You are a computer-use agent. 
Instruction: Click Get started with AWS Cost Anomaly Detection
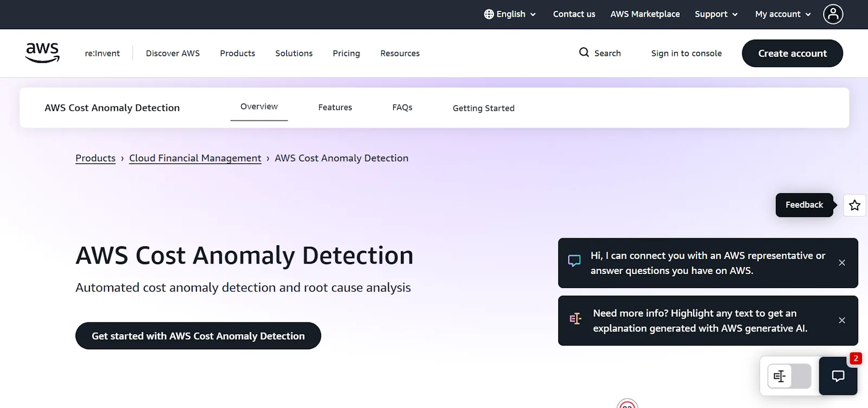tap(198, 336)
